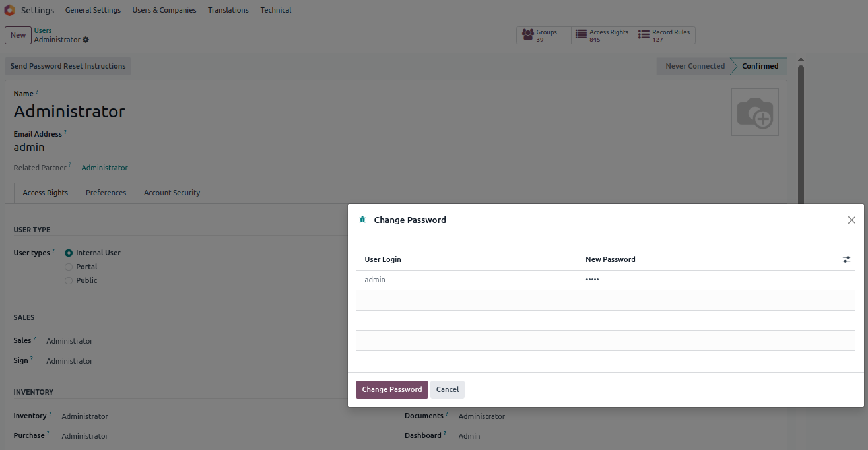Click the camera add-photo avatar icon
Image resolution: width=868 pixels, height=450 pixels.
pyautogui.click(x=755, y=112)
